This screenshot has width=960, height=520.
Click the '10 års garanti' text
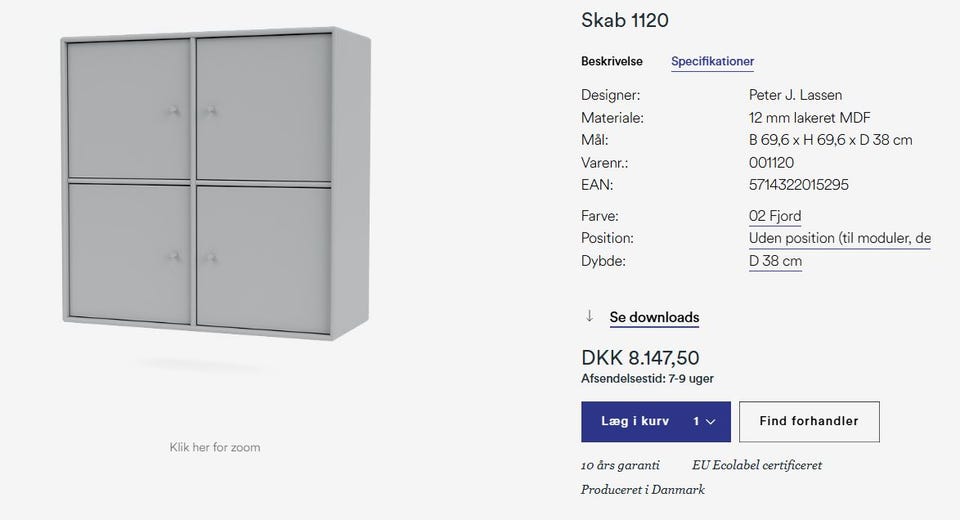click(620, 465)
